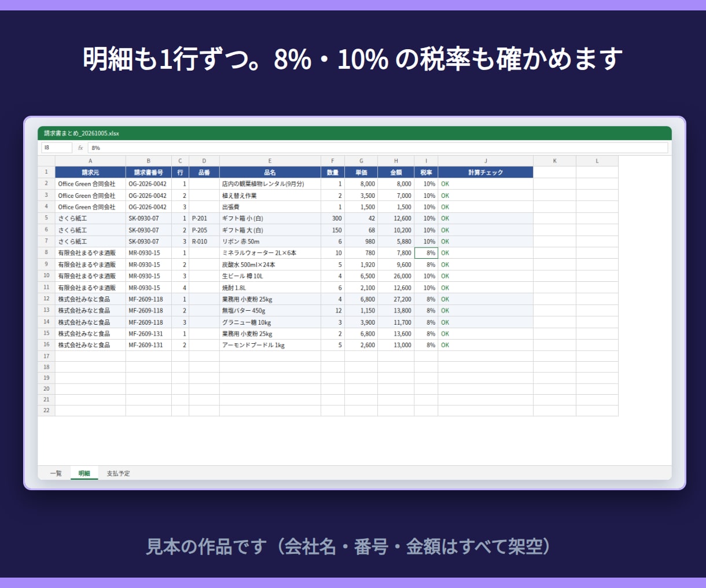Click the 税率 header cell

coord(426,172)
